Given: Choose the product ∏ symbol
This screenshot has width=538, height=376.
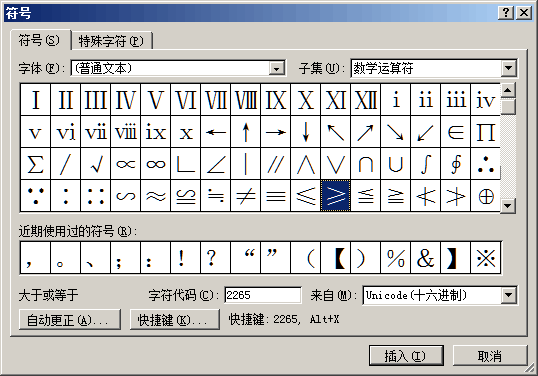Looking at the screenshot, I should [x=486, y=132].
